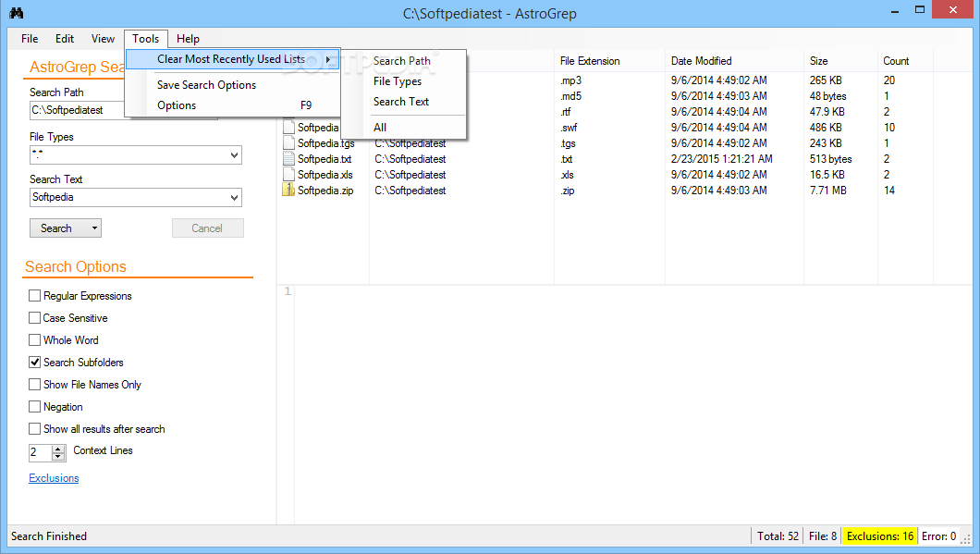Screen dimensions: 980x554
Task: Click the .md5 extension cell
Action: [571, 95]
